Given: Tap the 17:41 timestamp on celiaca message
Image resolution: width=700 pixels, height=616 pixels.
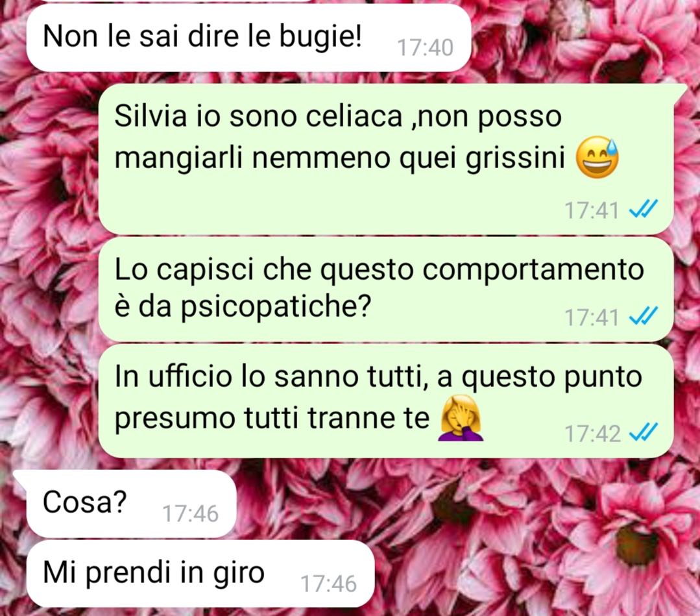Looking at the screenshot, I should [x=592, y=210].
